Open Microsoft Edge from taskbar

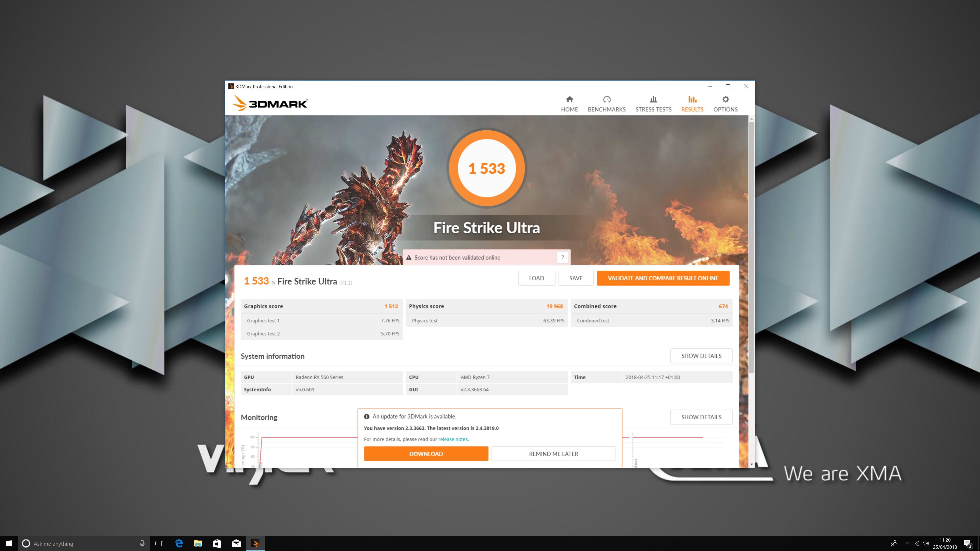pos(179,543)
